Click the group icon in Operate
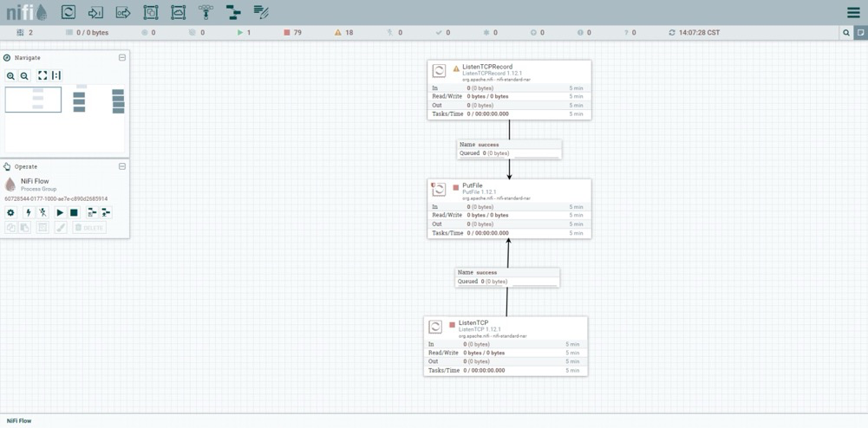 42,227
